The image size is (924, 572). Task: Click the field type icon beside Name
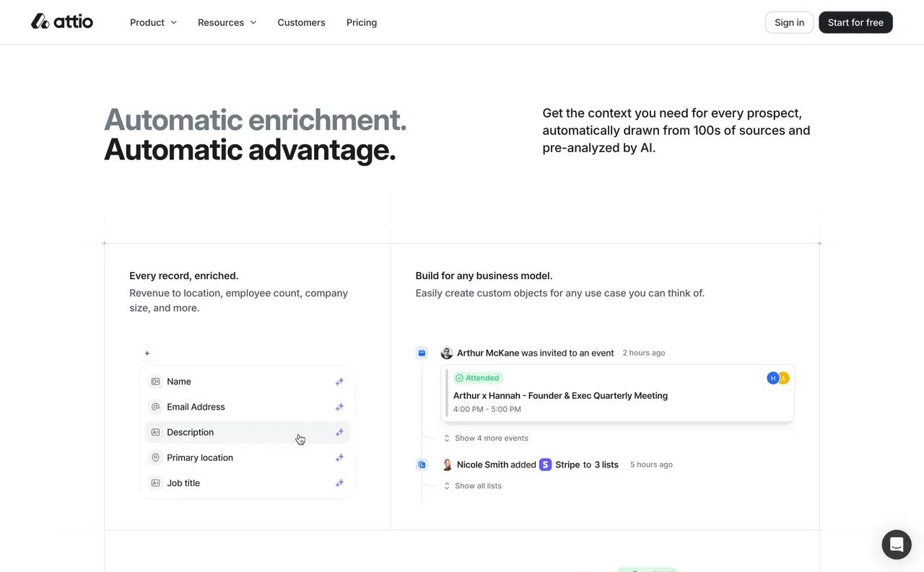(155, 381)
